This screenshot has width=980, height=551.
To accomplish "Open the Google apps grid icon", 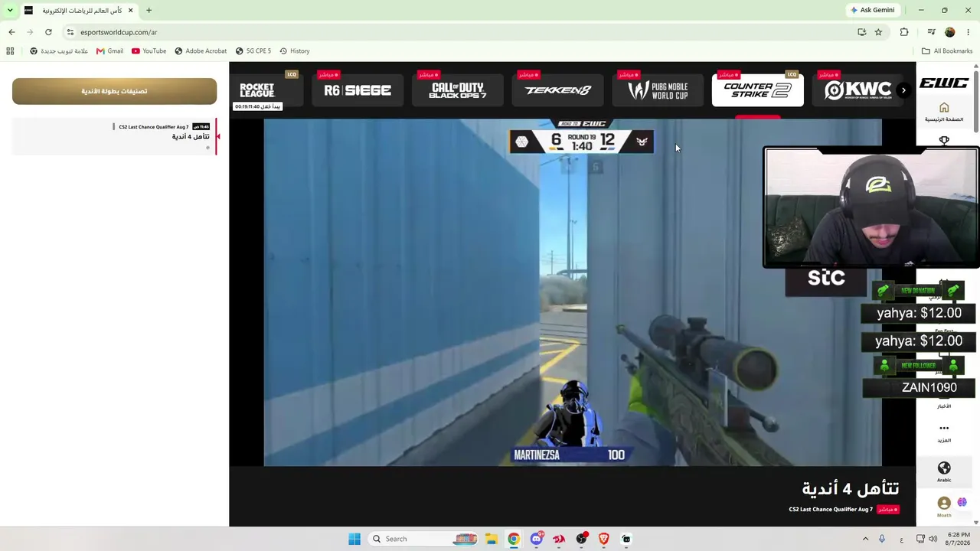I will (x=10, y=51).
